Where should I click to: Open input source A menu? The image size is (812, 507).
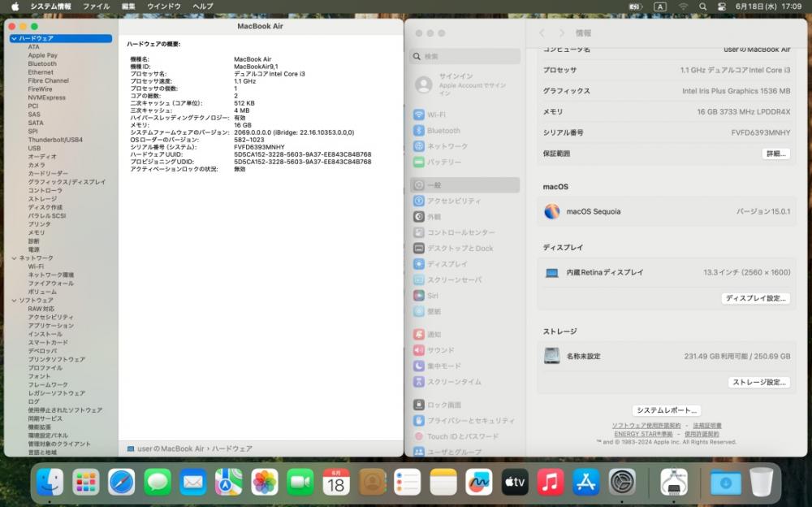click(659, 6)
